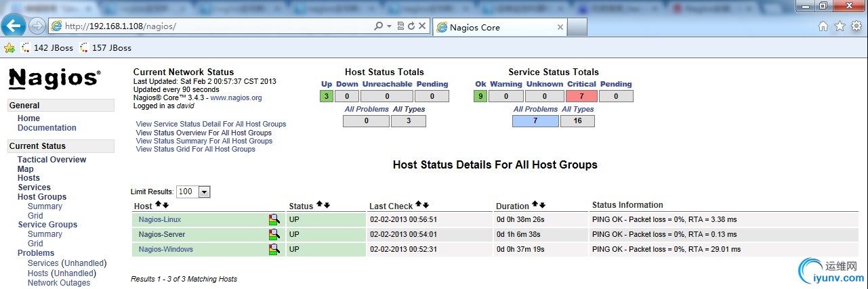
Task: View Status Summary For All Host Groups
Action: tap(204, 141)
